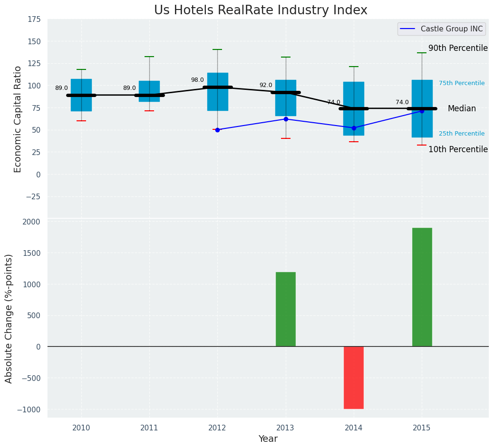Click the Median annotation label
494x448 pixels.
[x=461, y=109]
